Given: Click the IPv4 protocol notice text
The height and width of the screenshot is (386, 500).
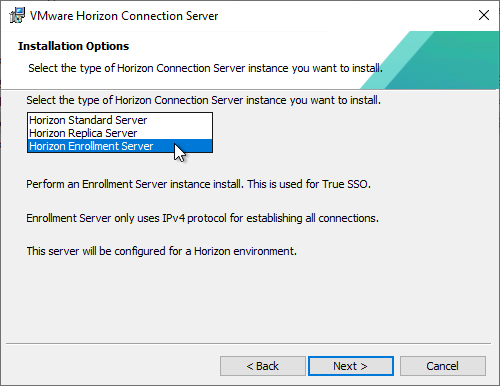Looking at the screenshot, I should [x=202, y=218].
